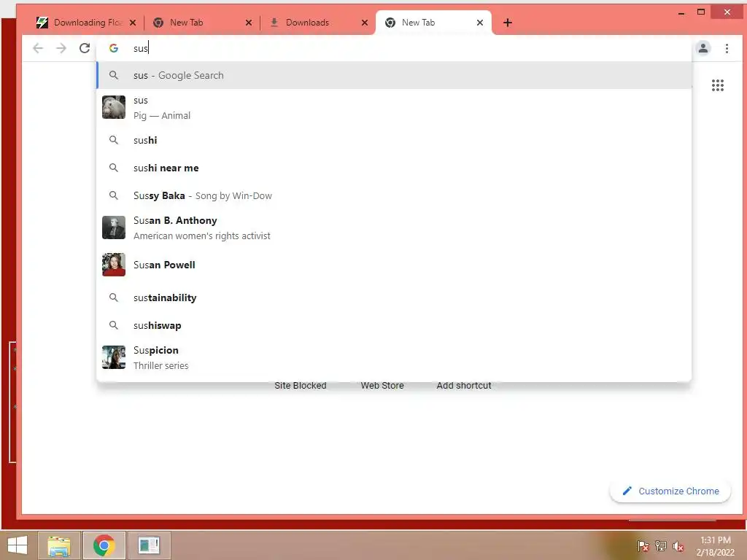This screenshot has width=747, height=560.
Task: Click magnifier icon beside 'Sussy Baka'
Action: [x=113, y=195]
